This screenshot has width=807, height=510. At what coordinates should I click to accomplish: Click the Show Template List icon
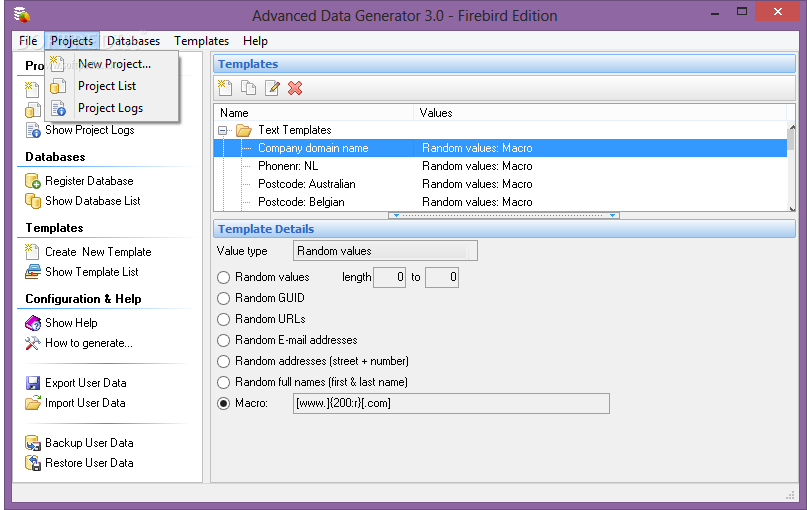click(33, 272)
